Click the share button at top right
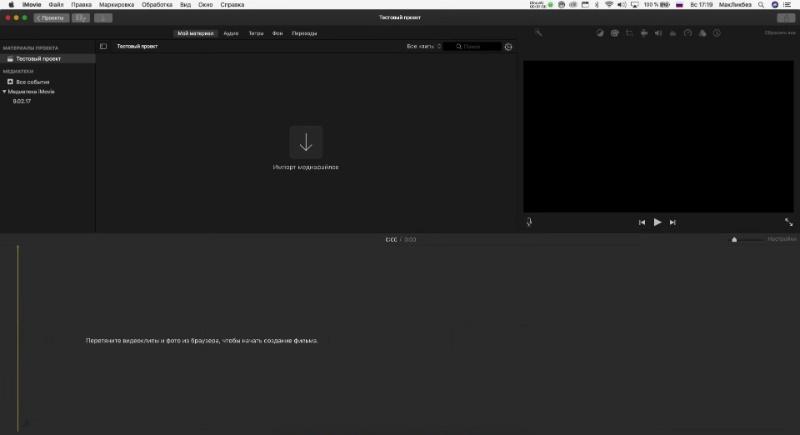Screen dimensions: 800x435 pos(786,18)
